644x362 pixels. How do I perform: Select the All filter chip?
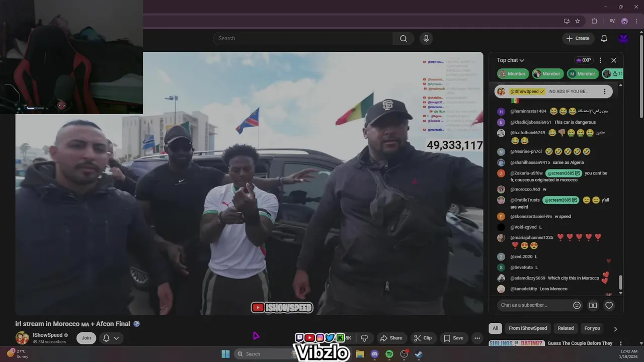coord(495,328)
